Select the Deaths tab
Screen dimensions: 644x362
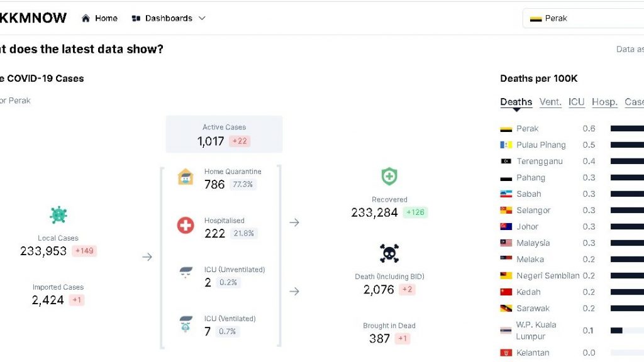click(x=516, y=102)
